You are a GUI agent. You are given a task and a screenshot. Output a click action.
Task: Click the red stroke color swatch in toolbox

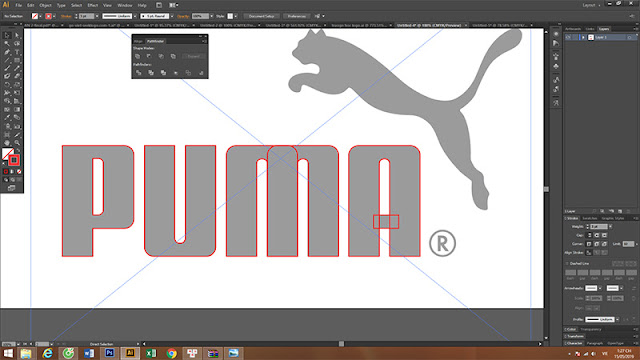(14, 160)
